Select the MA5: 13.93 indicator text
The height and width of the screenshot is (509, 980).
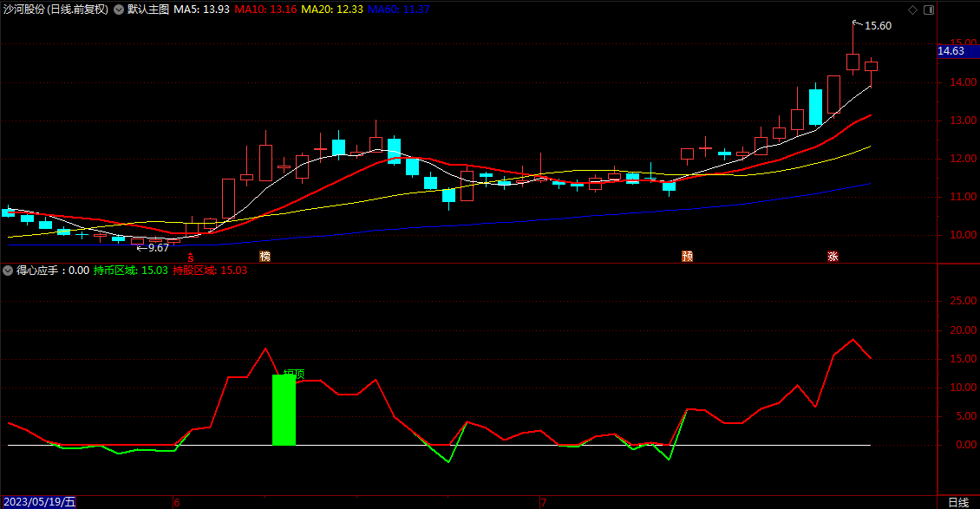[201, 10]
